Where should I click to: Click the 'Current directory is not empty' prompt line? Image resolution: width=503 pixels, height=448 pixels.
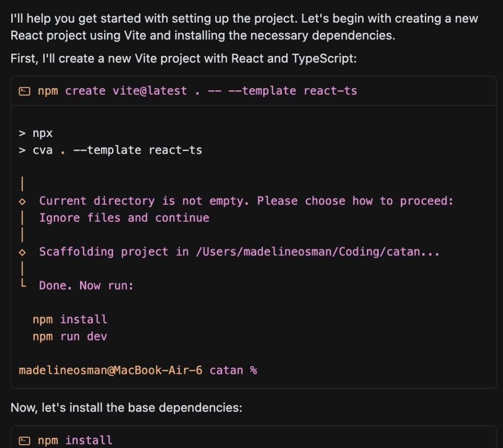[245, 200]
